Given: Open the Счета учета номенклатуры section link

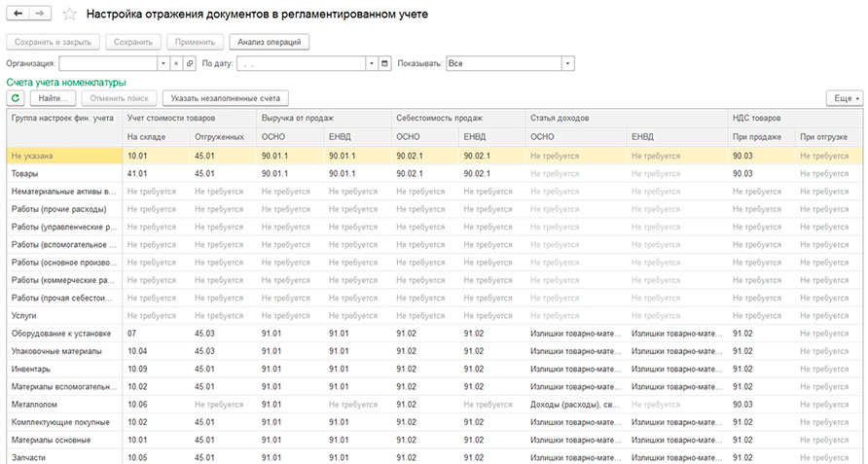Looking at the screenshot, I should click(x=66, y=83).
